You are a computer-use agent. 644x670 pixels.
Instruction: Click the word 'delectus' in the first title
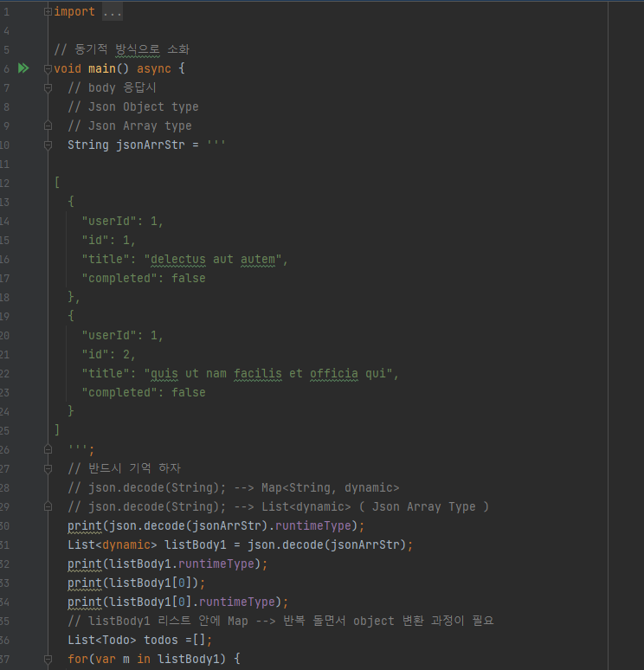177,259
